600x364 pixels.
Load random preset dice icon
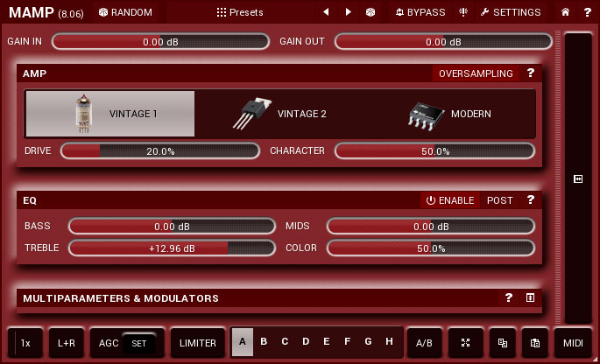click(370, 12)
